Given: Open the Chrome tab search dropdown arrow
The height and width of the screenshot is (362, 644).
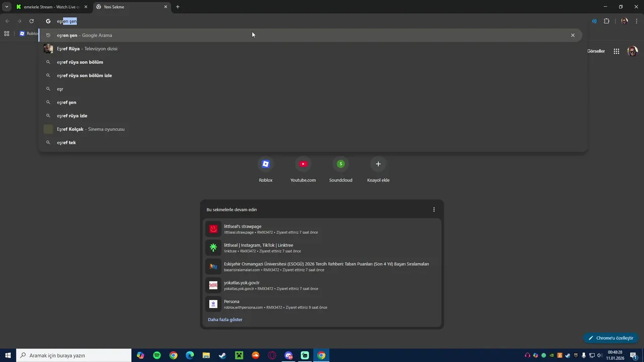Looking at the screenshot, I should [x=7, y=7].
